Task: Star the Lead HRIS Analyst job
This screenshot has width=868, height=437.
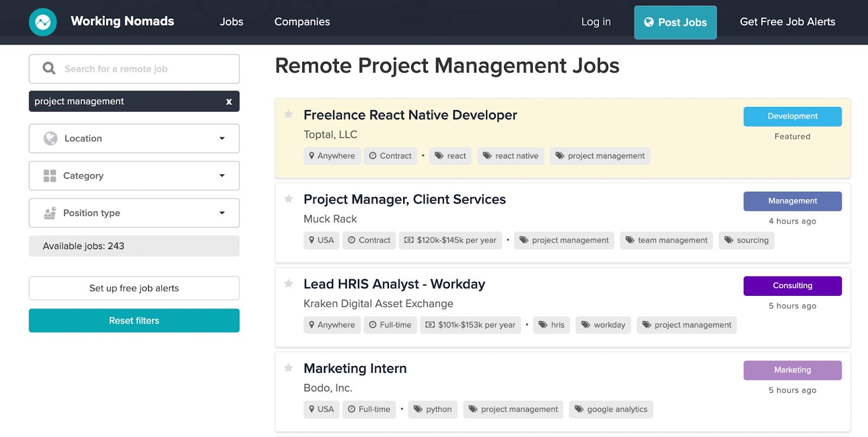Action: click(x=289, y=283)
